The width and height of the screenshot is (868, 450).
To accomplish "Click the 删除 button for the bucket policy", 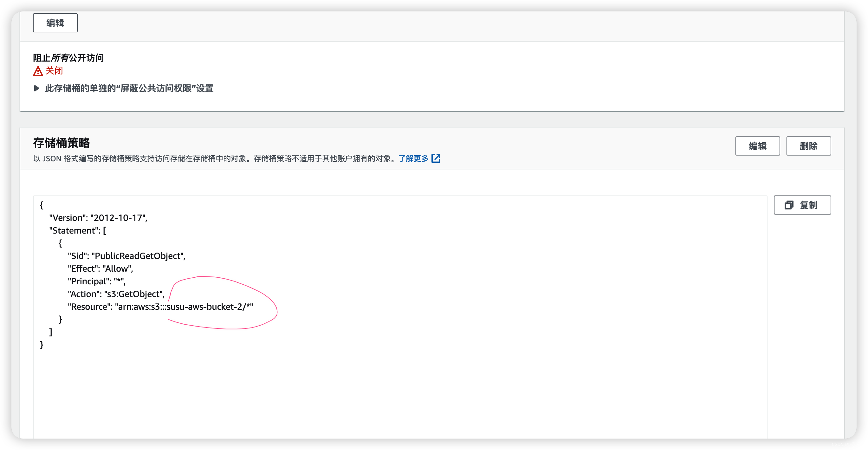I will pyautogui.click(x=809, y=146).
